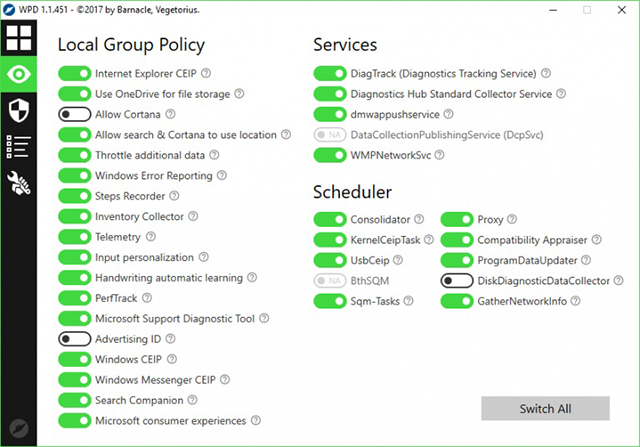This screenshot has height=447, width=640.
Task: Toggle the WMPNetworkSvc switch
Action: (330, 155)
